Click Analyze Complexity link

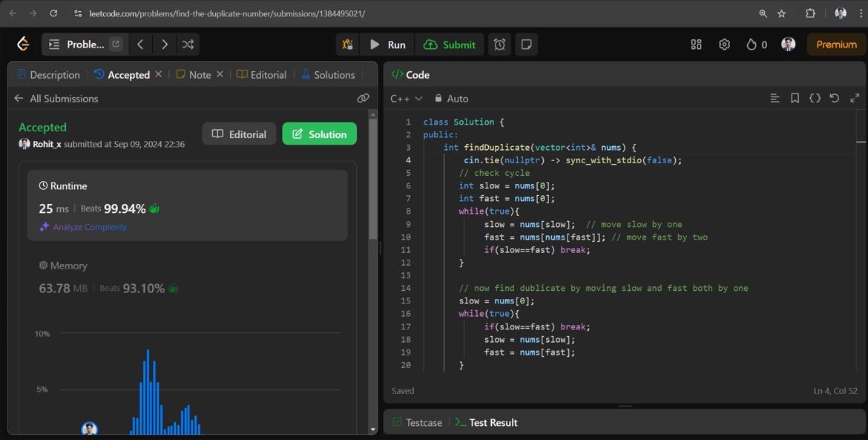tap(83, 227)
